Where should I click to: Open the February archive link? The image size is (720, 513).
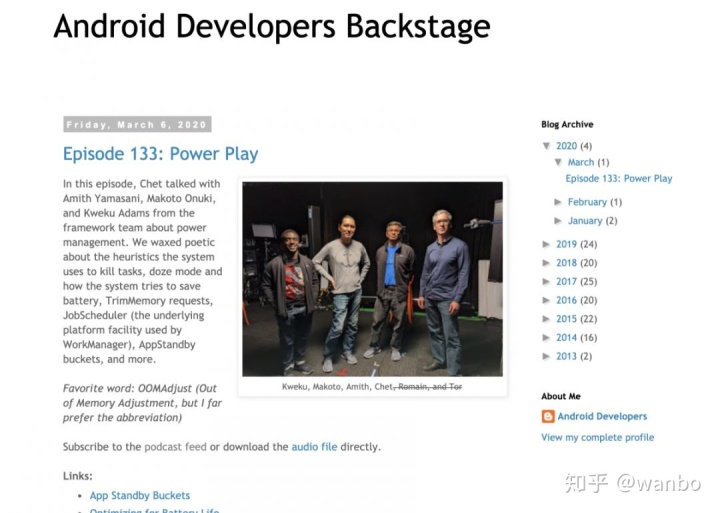[587, 202]
